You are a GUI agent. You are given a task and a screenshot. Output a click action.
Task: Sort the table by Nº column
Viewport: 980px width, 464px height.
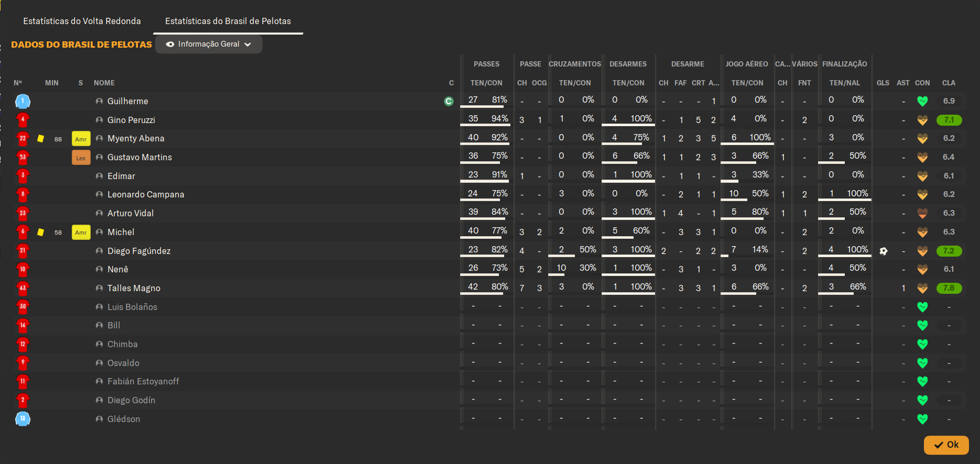(x=18, y=83)
